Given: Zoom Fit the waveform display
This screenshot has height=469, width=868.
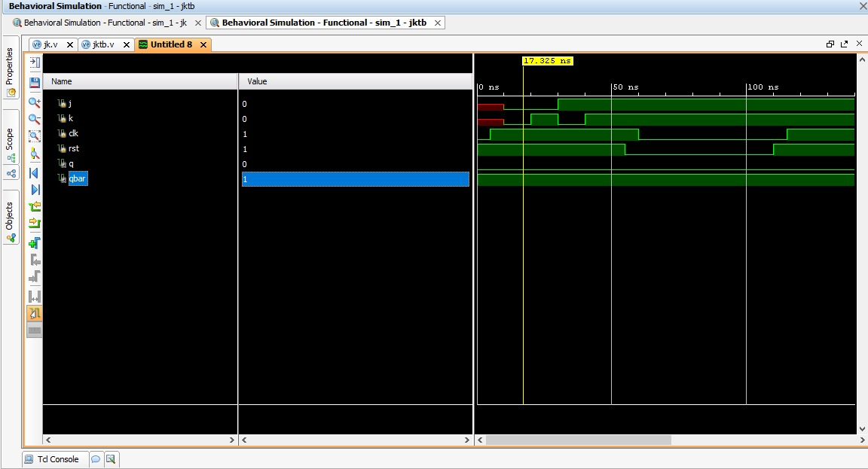Looking at the screenshot, I should coord(33,136).
